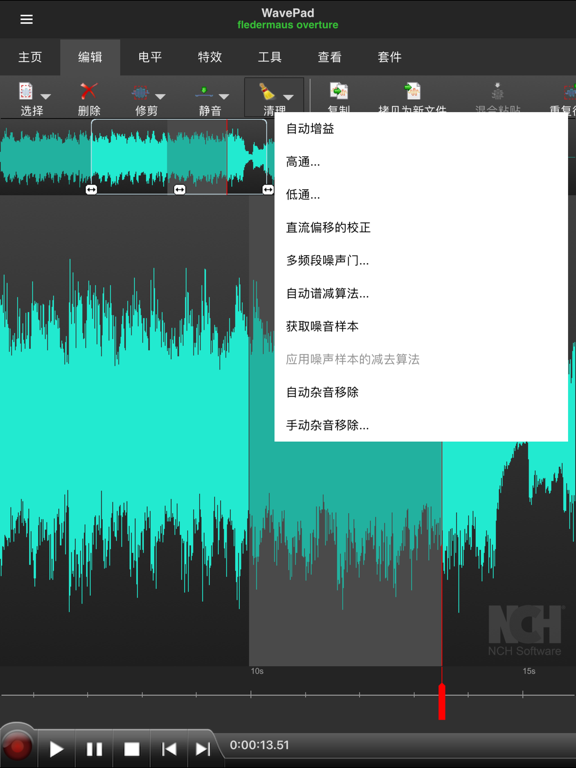This screenshot has height=768, width=576.
Task: Click the 修剪 trim icon
Action: click(x=140, y=92)
